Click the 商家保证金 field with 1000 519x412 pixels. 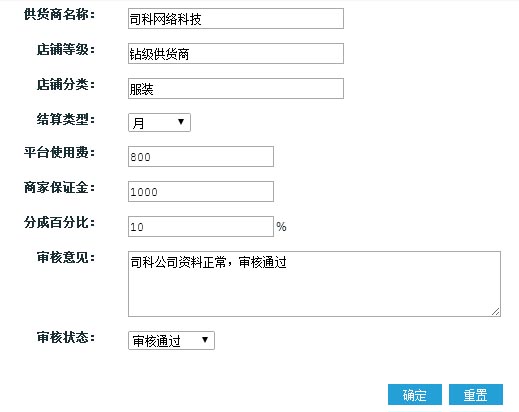(201, 191)
